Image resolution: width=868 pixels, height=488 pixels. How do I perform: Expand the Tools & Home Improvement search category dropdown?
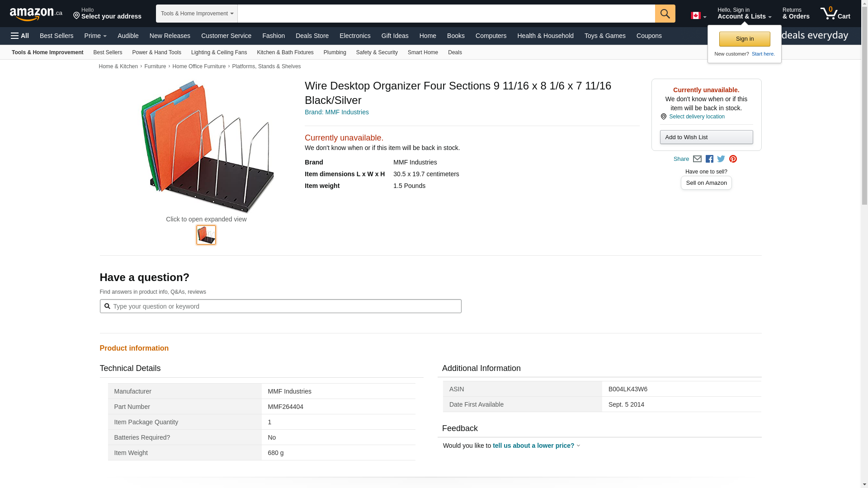click(x=197, y=14)
